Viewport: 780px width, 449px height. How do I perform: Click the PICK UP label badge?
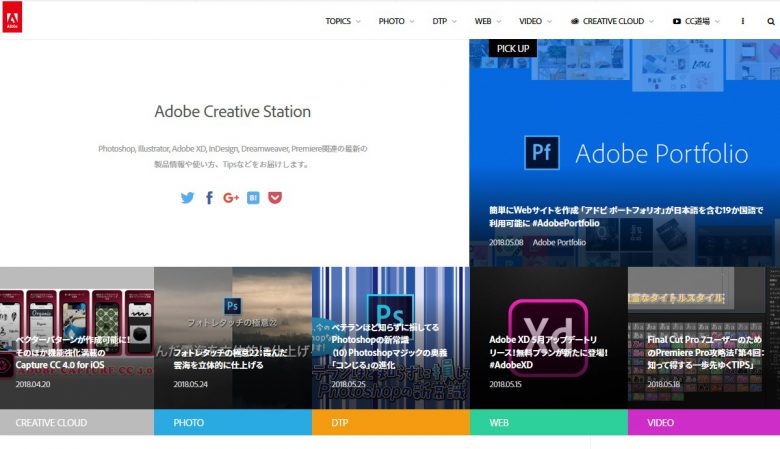(513, 48)
